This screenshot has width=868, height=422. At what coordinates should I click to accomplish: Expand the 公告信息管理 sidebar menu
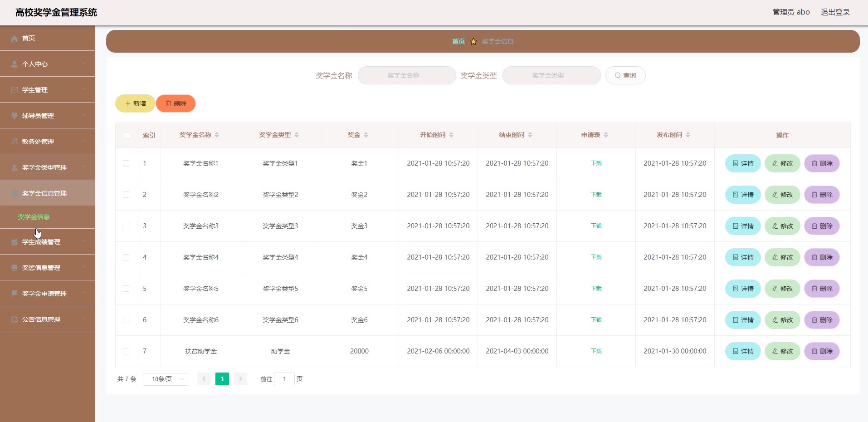(48, 319)
